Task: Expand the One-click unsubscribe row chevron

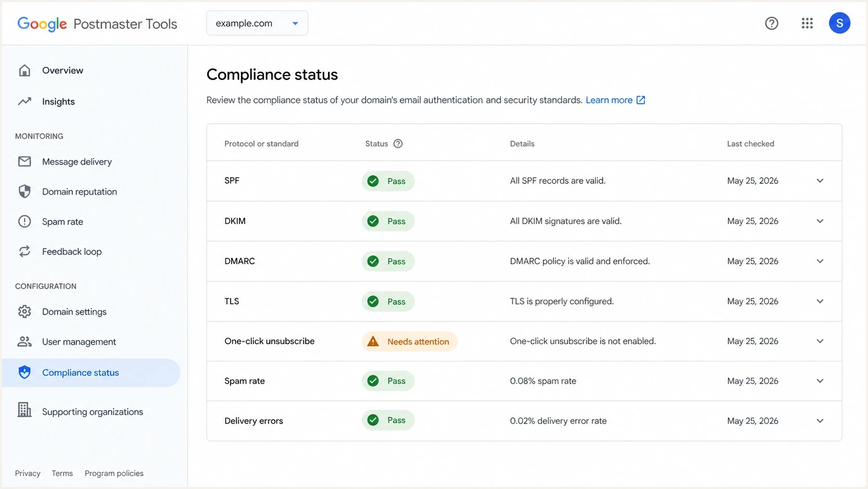Action: coord(820,341)
